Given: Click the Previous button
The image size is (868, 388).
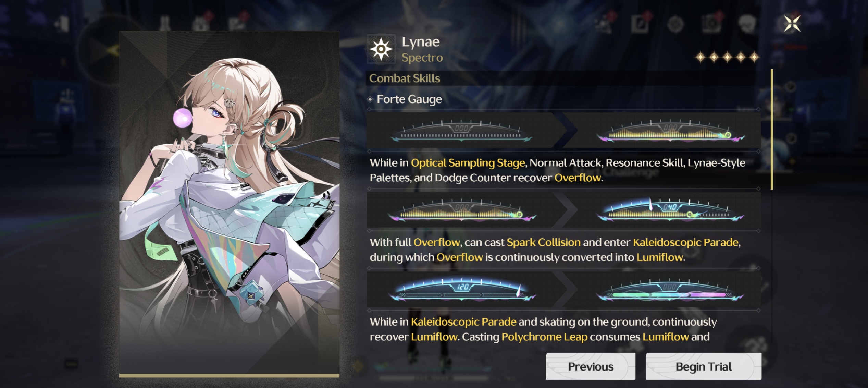Looking at the screenshot, I should click(591, 366).
